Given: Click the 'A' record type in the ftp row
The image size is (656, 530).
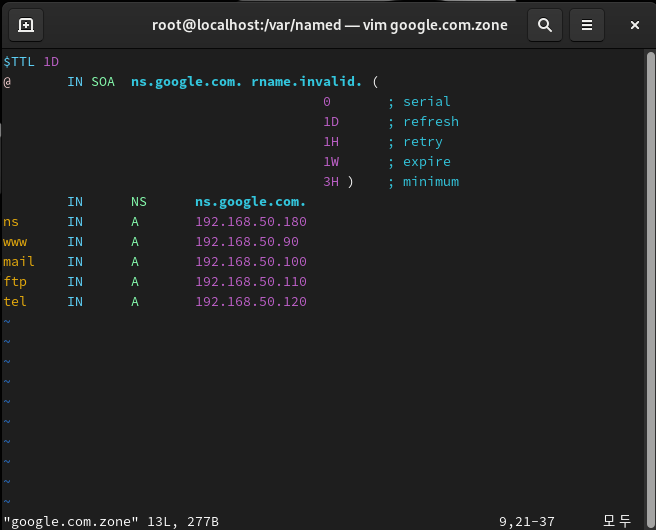Looking at the screenshot, I should (135, 282).
